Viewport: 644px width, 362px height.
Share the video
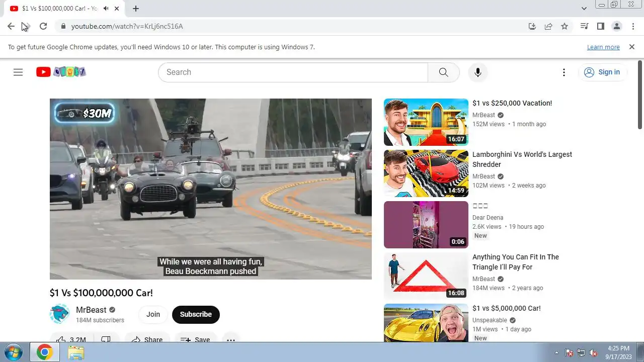147,339
